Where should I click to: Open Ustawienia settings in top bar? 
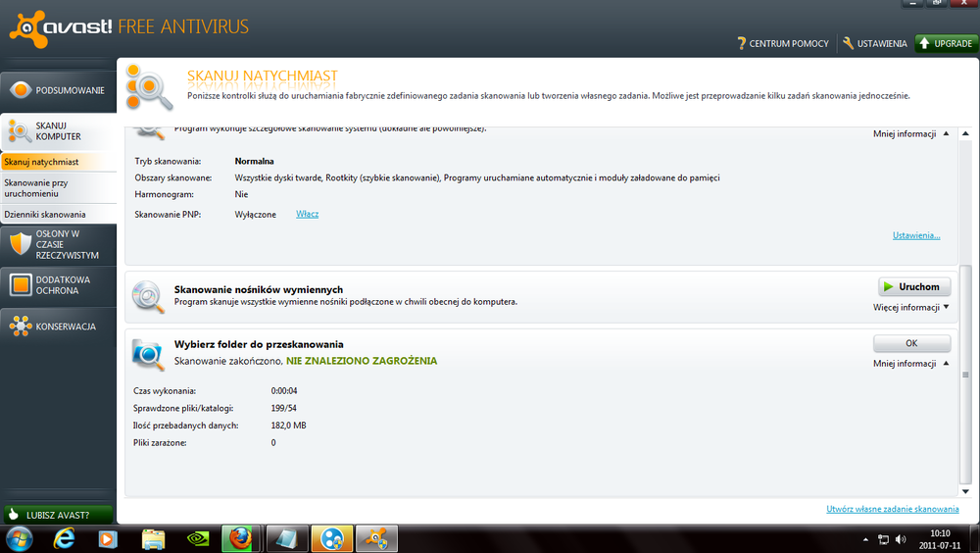(x=875, y=43)
